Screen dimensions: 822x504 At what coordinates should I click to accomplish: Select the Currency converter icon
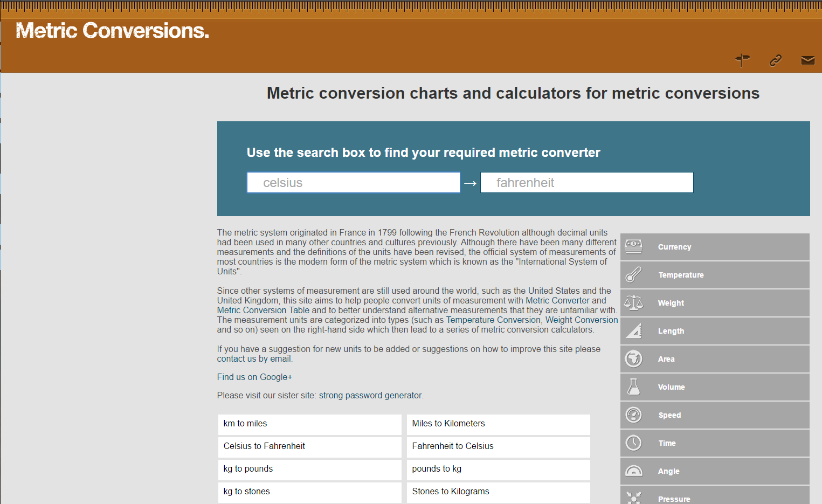pos(633,247)
